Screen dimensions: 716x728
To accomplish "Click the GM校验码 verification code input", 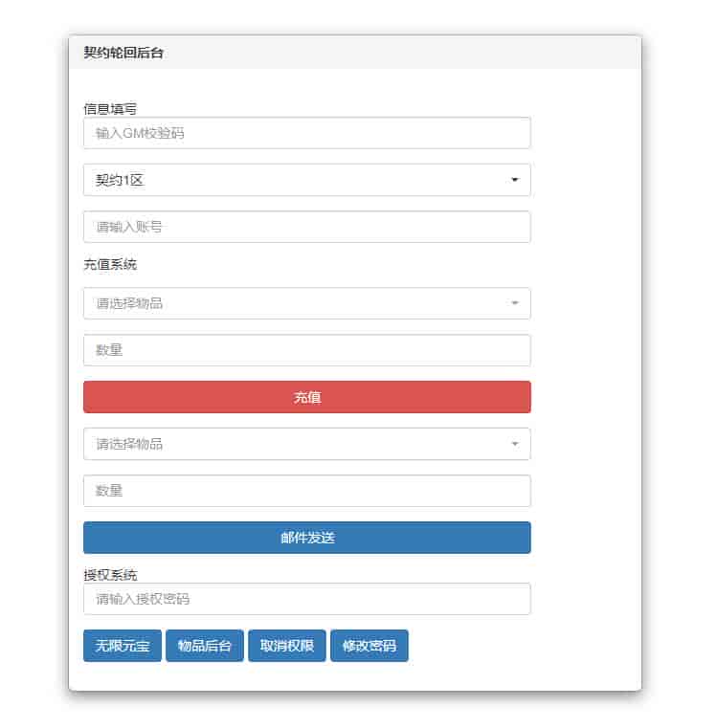I will click(x=306, y=133).
